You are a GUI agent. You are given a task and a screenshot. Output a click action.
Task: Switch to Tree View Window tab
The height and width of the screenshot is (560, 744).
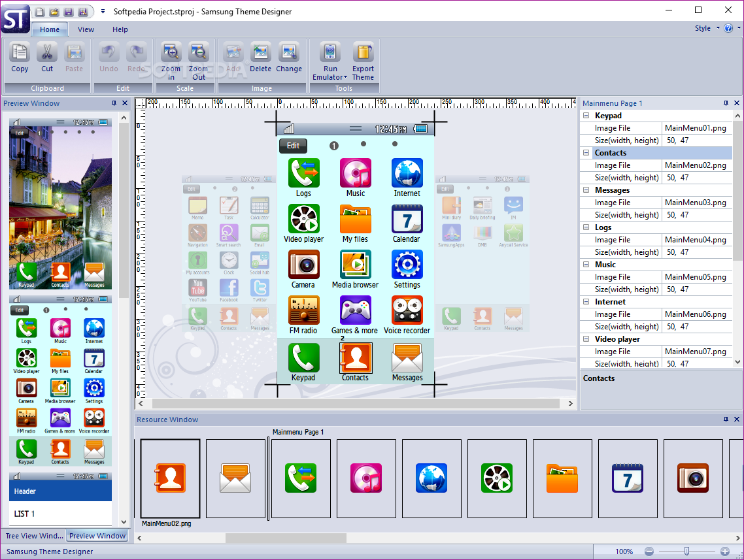[34, 535]
